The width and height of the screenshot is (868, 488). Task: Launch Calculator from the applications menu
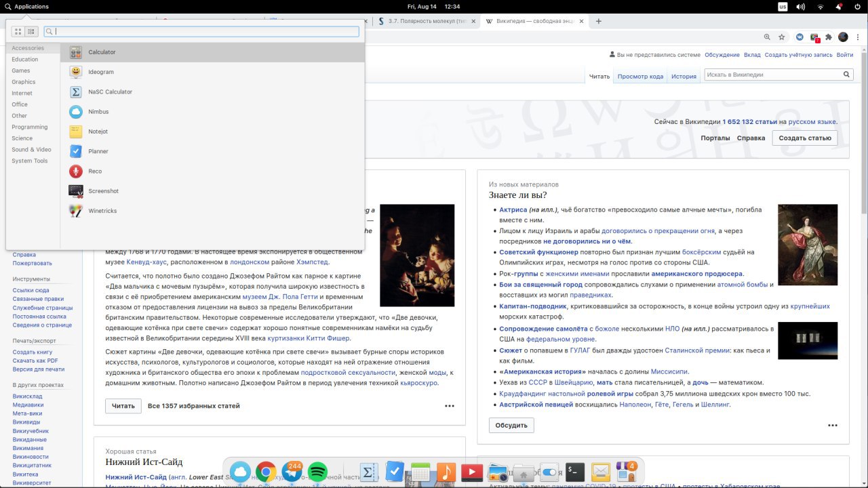(x=212, y=52)
